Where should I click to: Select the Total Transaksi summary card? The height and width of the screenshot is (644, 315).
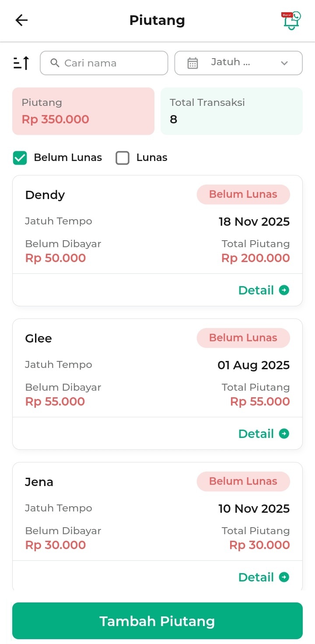click(x=231, y=111)
